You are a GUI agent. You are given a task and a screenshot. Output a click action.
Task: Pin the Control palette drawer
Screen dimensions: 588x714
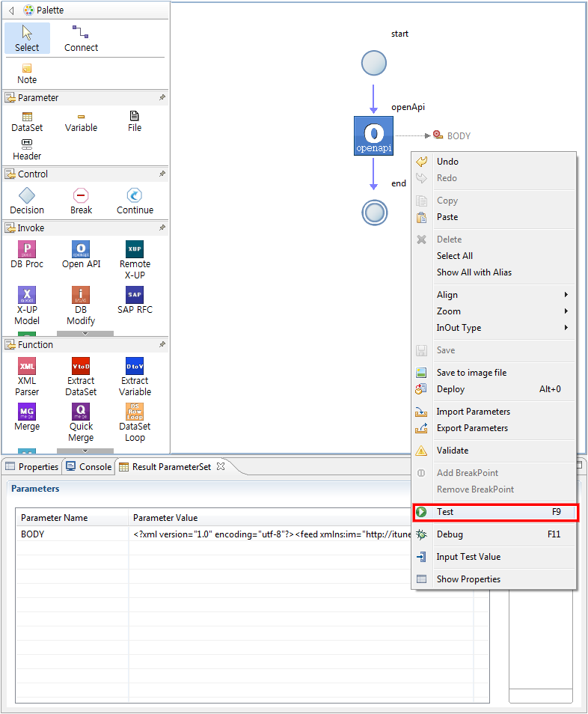tap(162, 174)
